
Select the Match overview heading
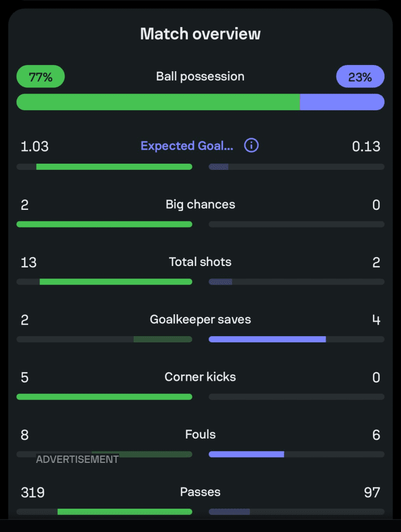200,34
